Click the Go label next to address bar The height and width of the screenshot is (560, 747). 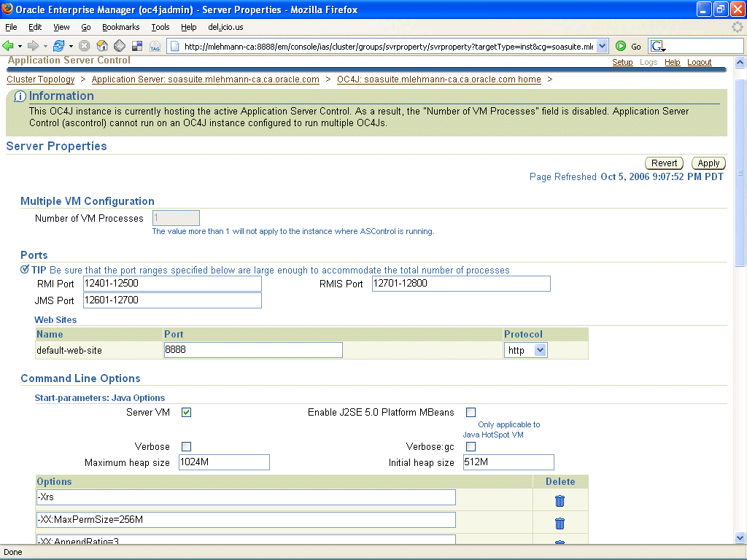(x=636, y=47)
